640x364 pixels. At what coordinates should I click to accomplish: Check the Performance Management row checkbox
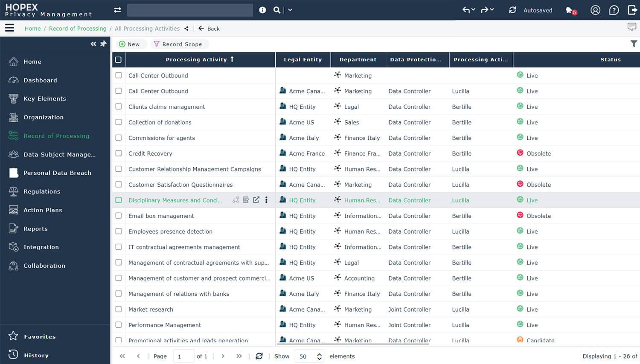(119, 325)
